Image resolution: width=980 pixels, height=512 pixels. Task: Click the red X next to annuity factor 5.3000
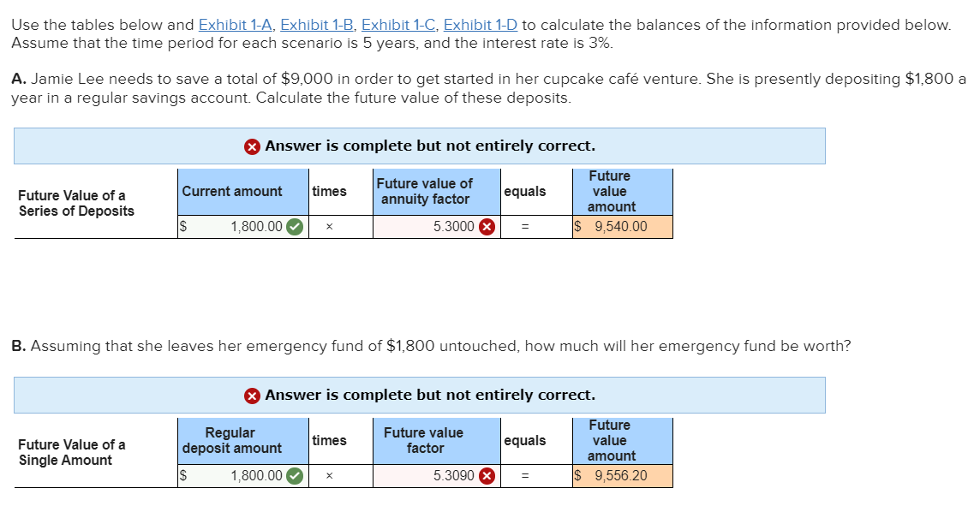click(x=488, y=226)
